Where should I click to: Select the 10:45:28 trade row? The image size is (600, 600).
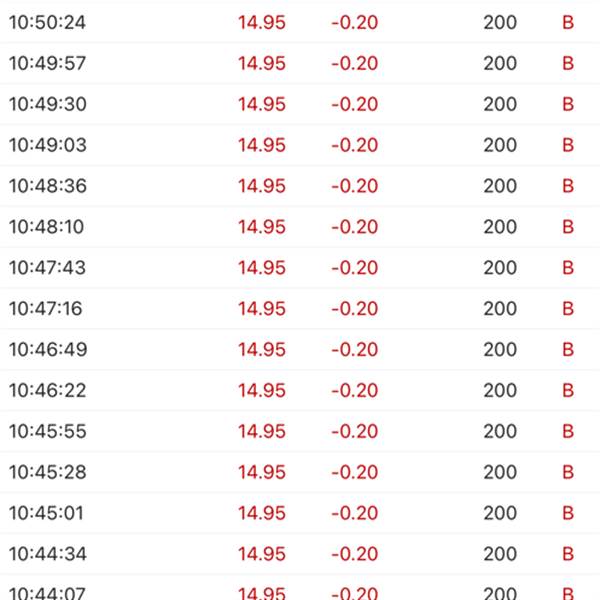(300, 472)
